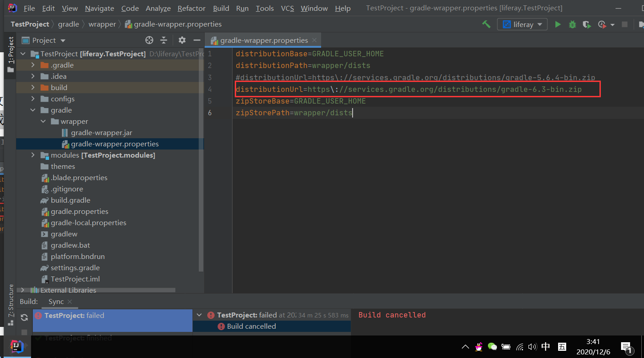Screen dimensions: 644x358
Task: Select gradle-wrapper.jar in project tree
Action: (101, 132)
